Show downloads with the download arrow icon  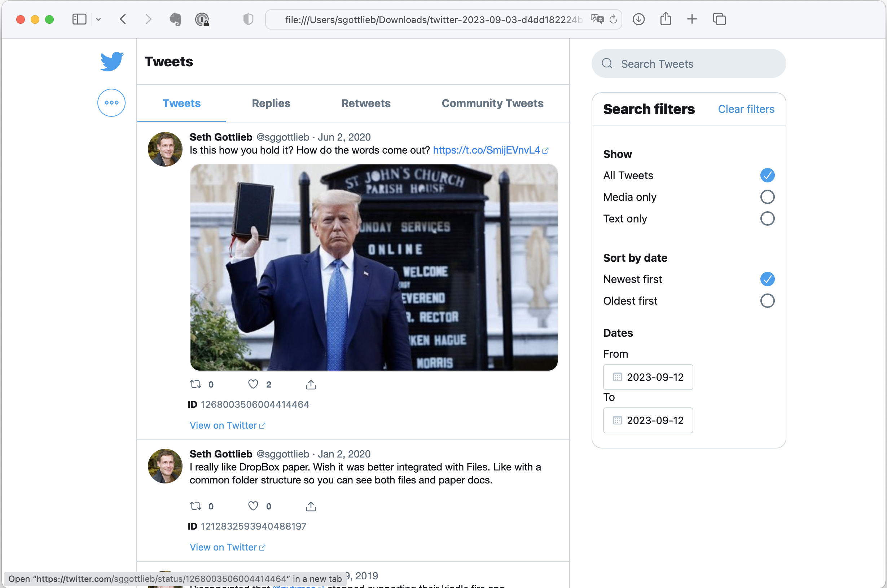[638, 19]
